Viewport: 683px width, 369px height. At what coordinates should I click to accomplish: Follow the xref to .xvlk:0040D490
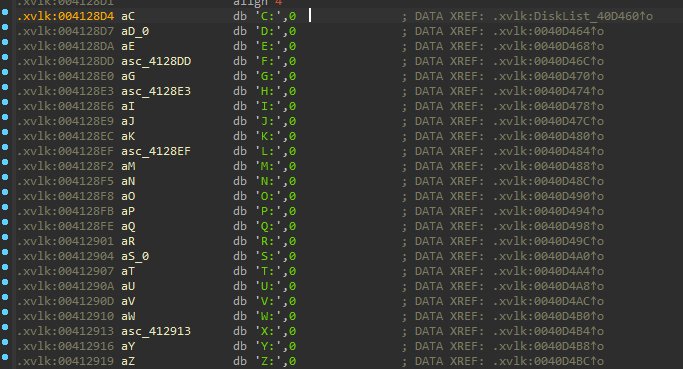click(548, 196)
